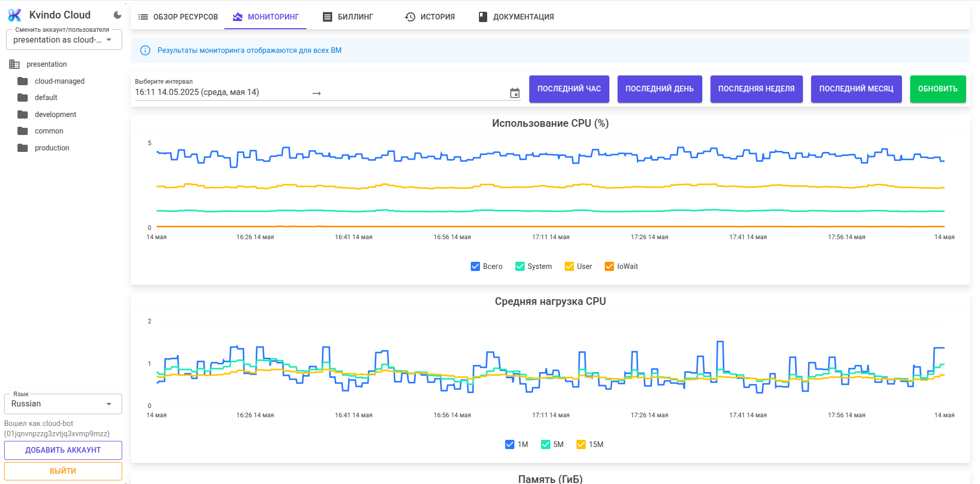Toggle the IoWait series checkbox

click(609, 266)
